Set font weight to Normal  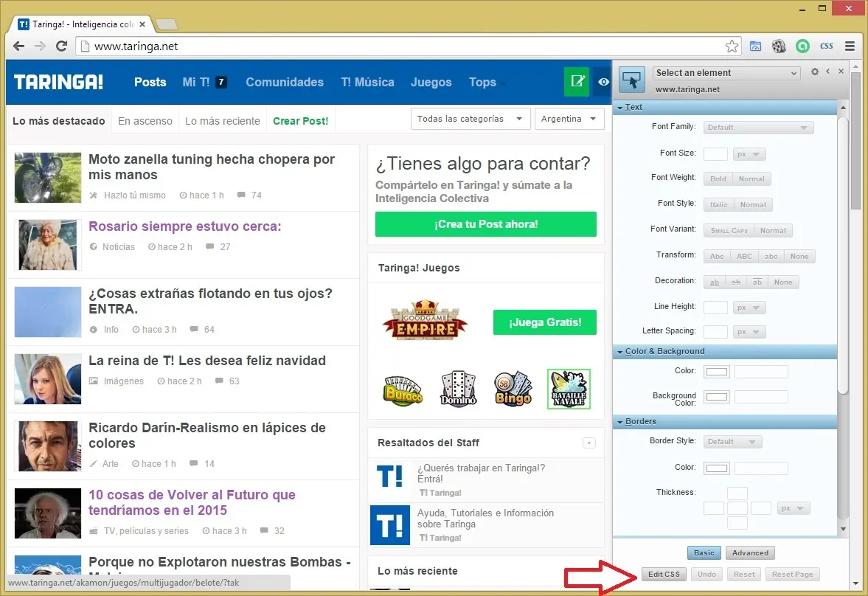(751, 179)
